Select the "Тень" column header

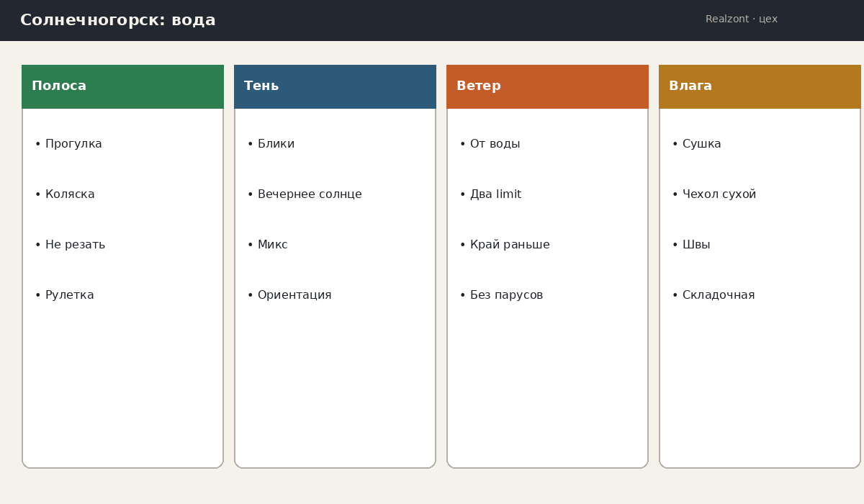point(335,86)
